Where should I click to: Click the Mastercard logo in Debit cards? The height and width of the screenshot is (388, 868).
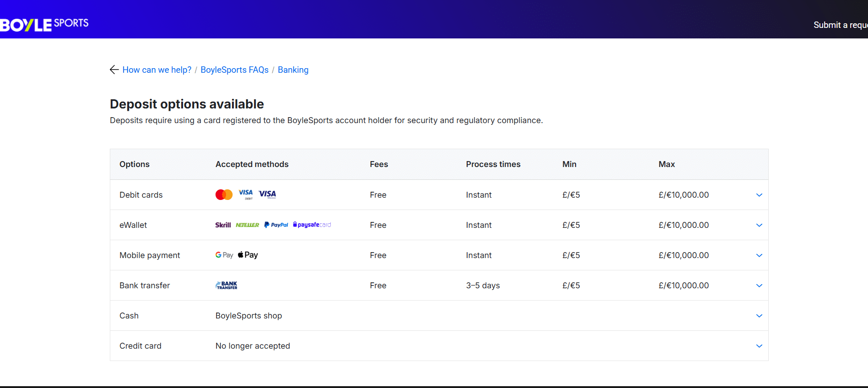[224, 195]
